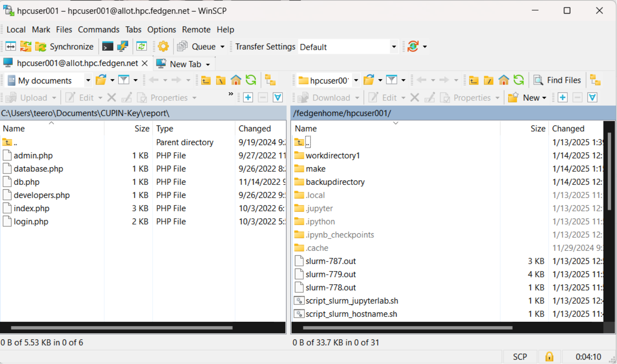Click remote panel select all icon
Image resolution: width=617 pixels, height=364 pixels.
click(592, 97)
